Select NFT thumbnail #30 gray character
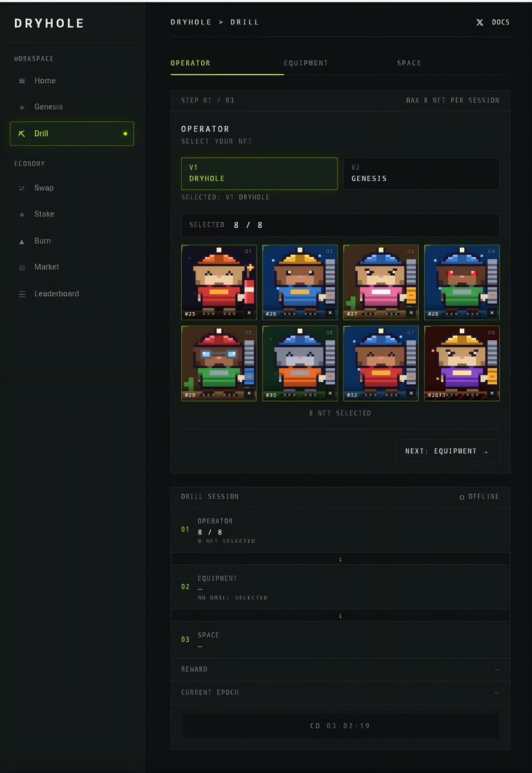The image size is (532, 773). pos(300,364)
